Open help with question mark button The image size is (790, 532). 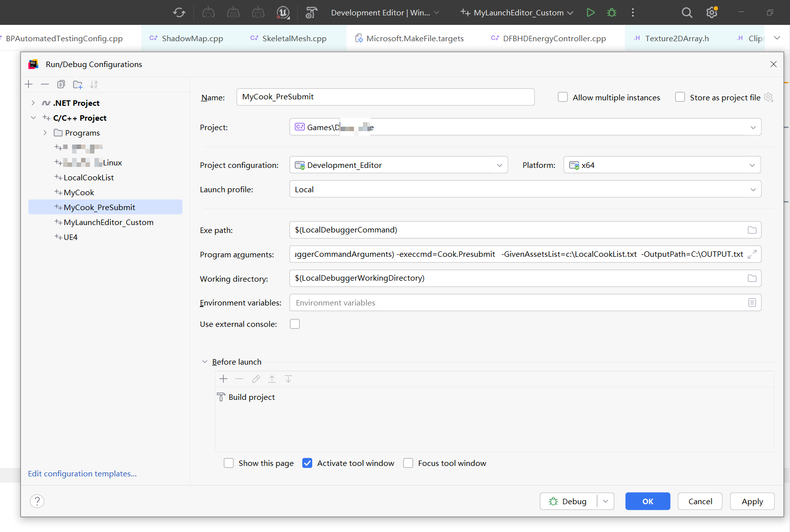[37, 501]
